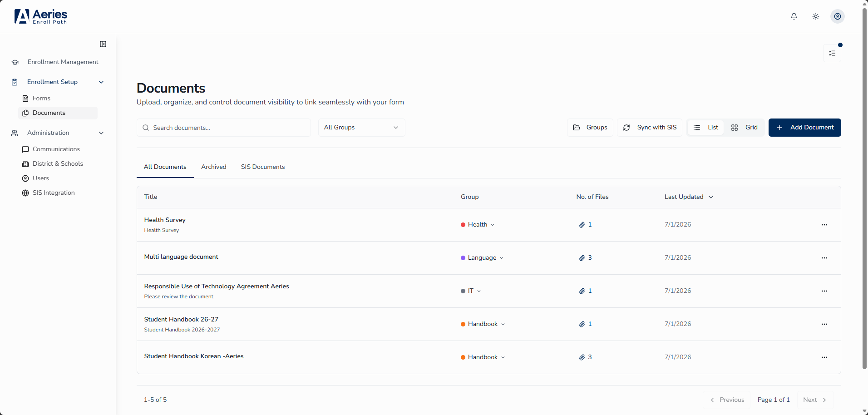Click the No. of Files column header
The height and width of the screenshot is (415, 868).
[592, 197]
